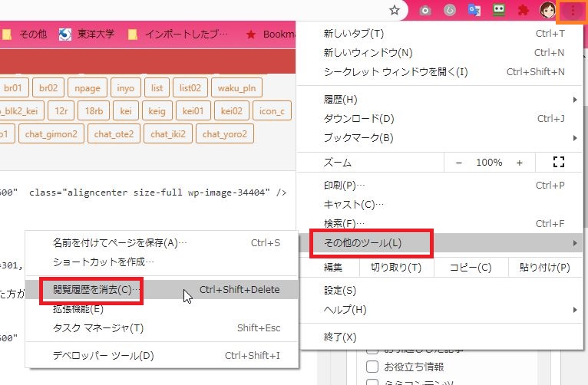The width and height of the screenshot is (588, 385).
Task: Click the keig tag button
Action: 157,111
